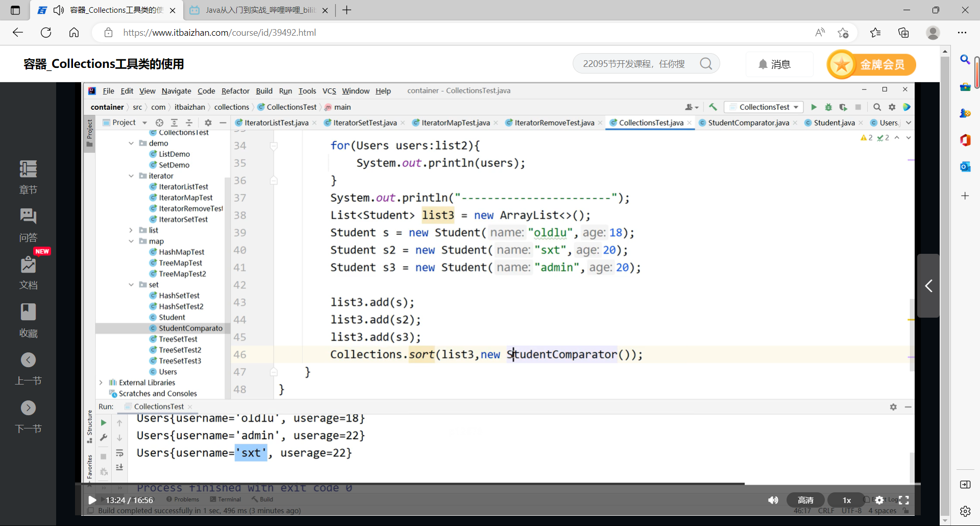Open the Navigate menu in IntelliJ

(176, 91)
